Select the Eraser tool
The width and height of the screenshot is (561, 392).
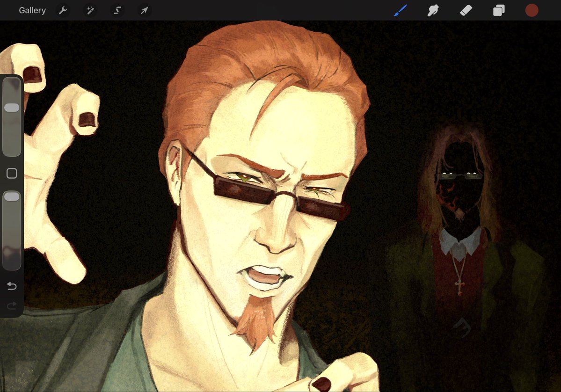pyautogui.click(x=466, y=10)
